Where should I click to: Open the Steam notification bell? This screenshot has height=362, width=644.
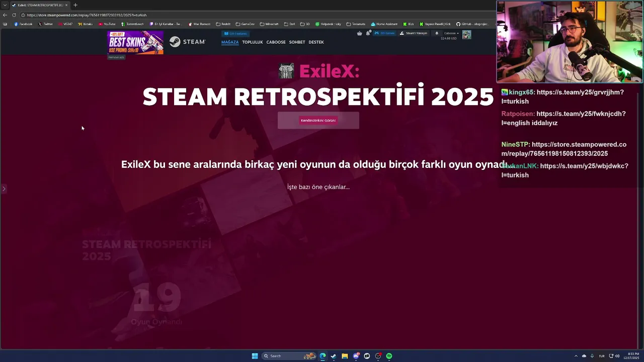tap(437, 33)
